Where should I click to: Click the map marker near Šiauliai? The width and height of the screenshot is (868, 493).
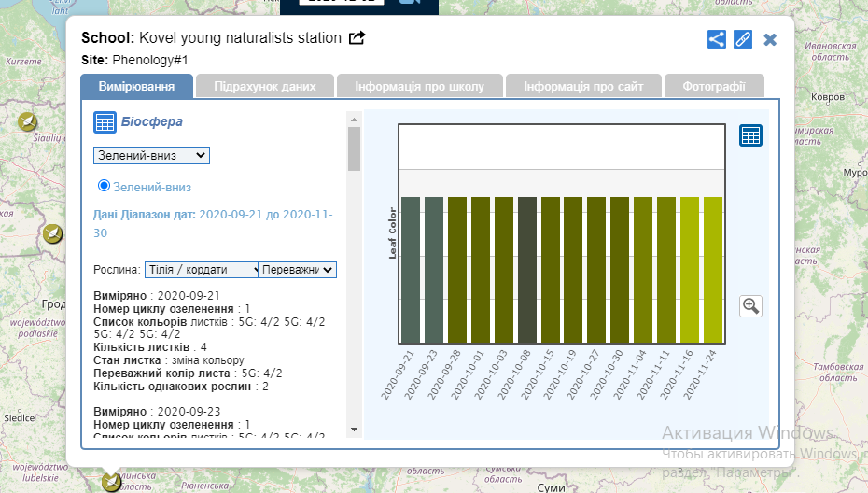pos(28,121)
